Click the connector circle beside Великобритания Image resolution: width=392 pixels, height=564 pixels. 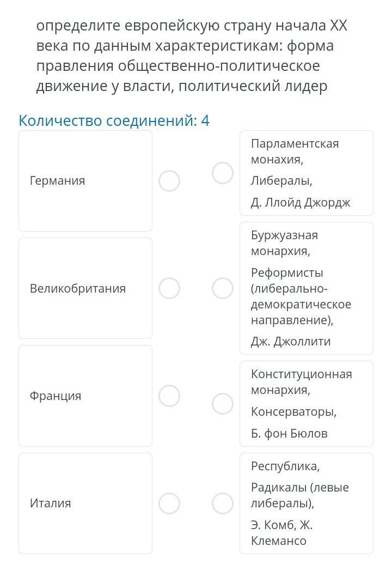point(169,288)
